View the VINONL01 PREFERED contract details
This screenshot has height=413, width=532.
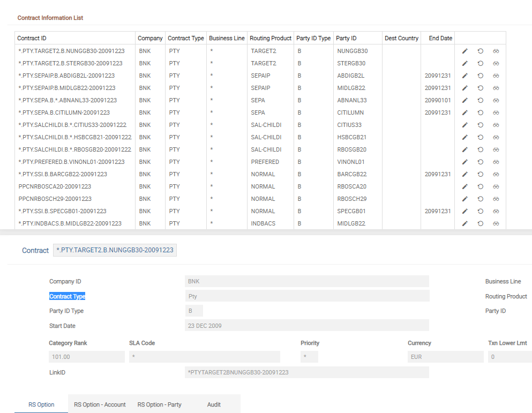(496, 162)
